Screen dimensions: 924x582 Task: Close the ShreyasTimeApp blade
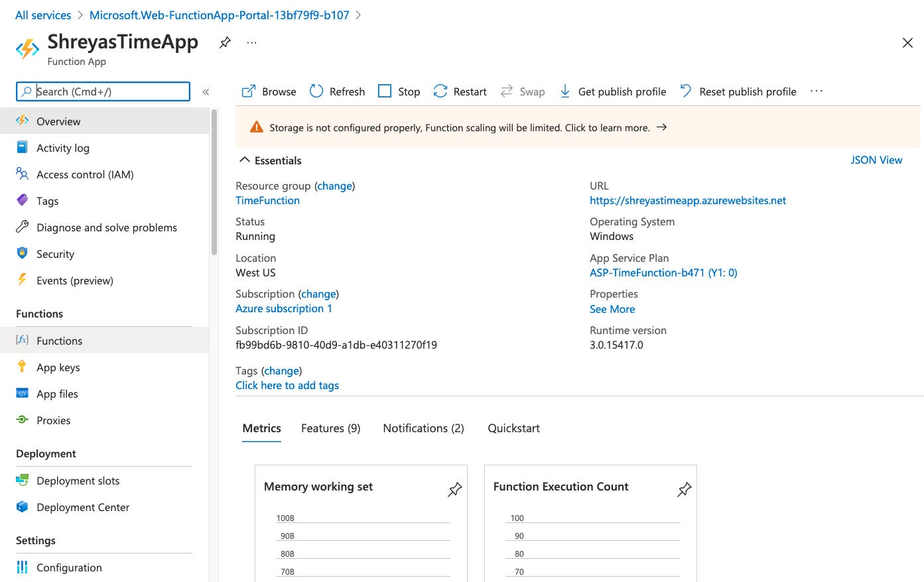coord(907,43)
